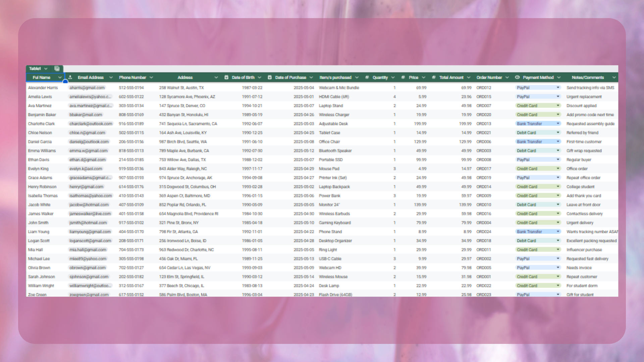Click the dropdown type icon for Payment Method

tap(517, 77)
